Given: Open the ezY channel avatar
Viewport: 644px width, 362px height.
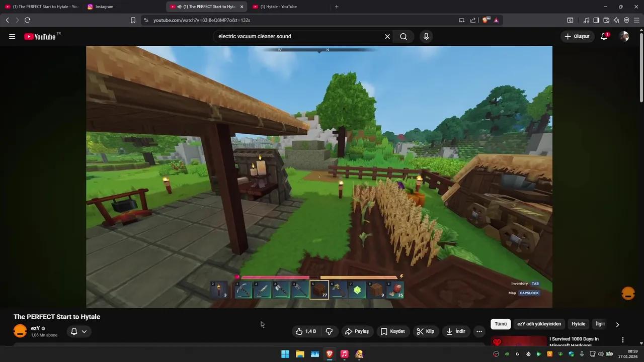Looking at the screenshot, I should (20, 331).
